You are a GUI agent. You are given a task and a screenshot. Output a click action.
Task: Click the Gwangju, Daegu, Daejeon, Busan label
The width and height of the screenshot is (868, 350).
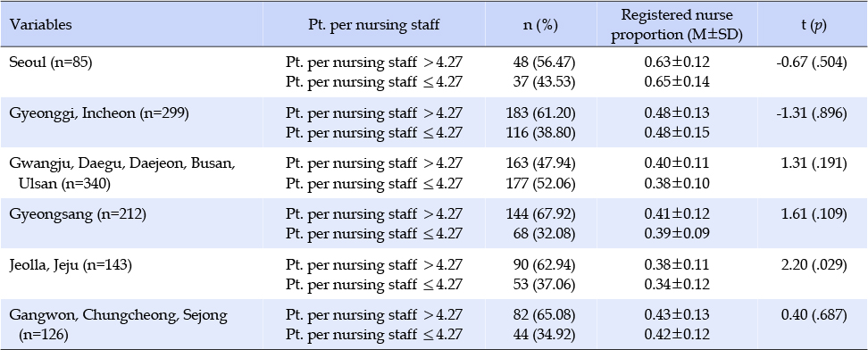pyautogui.click(x=122, y=163)
